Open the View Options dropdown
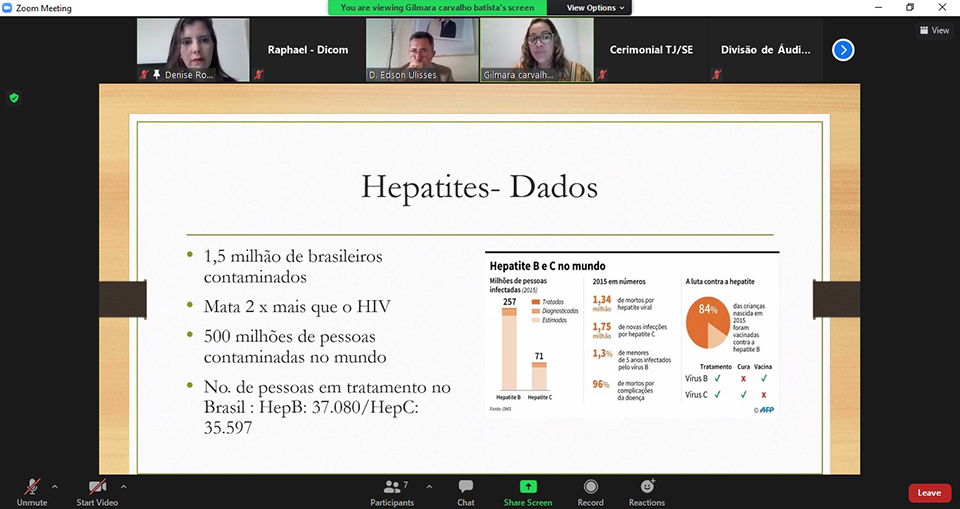The width and height of the screenshot is (960, 509). click(596, 8)
